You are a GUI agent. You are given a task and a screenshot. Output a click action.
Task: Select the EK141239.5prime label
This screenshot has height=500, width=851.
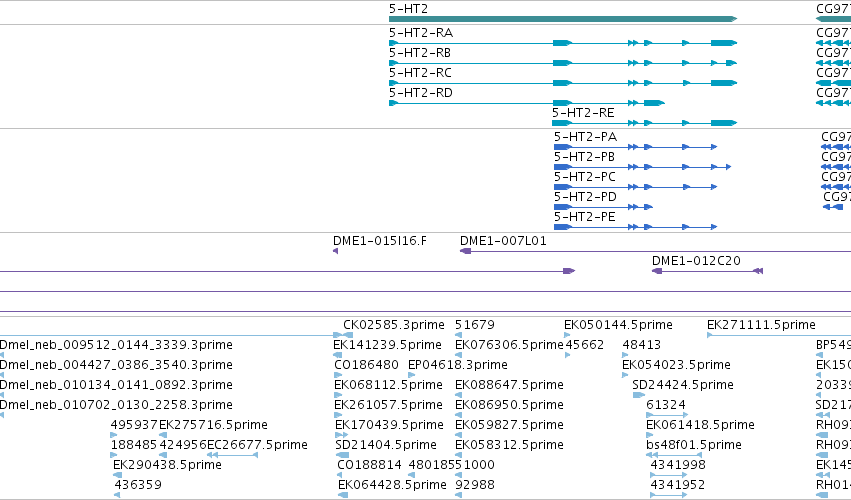pos(388,345)
